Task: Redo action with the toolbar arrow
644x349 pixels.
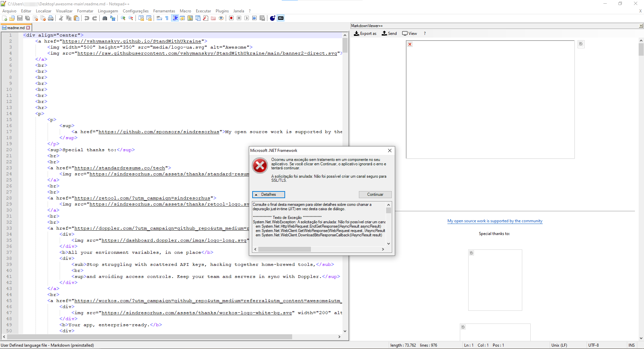Action: 95,18
